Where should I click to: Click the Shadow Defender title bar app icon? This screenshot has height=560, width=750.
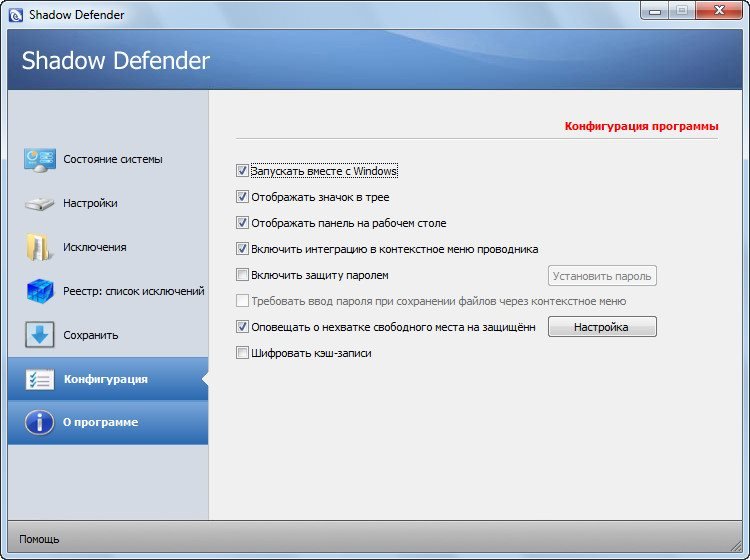click(16, 15)
